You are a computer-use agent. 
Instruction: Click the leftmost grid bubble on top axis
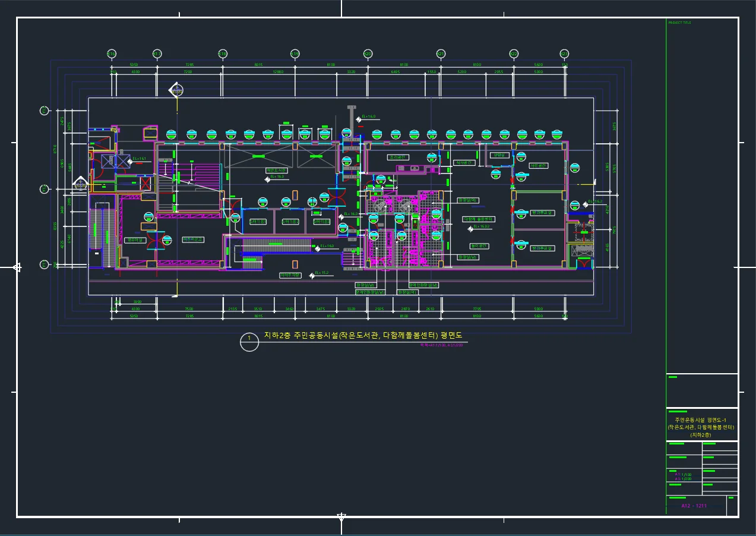111,54
